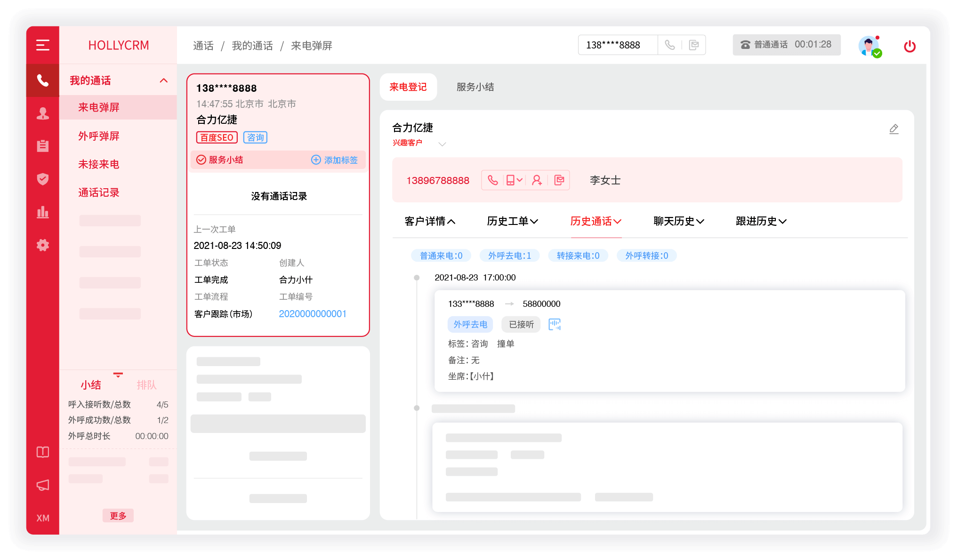Expand the 历史通话 call history section
The width and height of the screenshot is (958, 560).
[596, 221]
